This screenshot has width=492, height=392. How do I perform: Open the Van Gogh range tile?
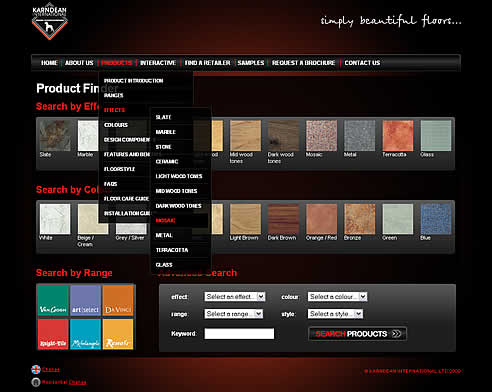pyautogui.click(x=53, y=301)
